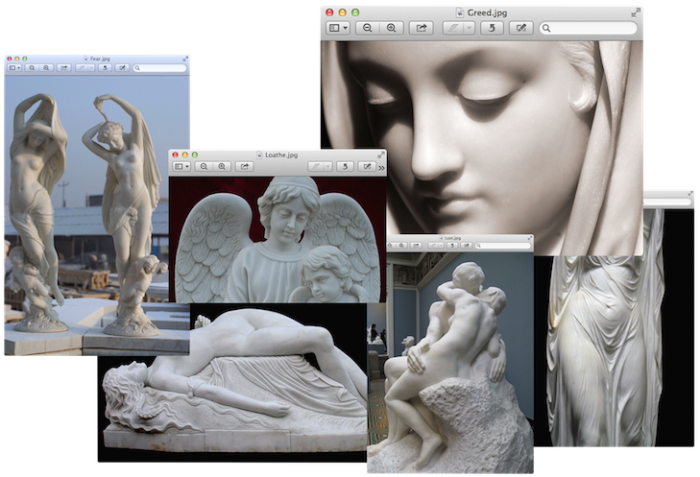Viewport: 700px width, 477px height.
Task: Zoom in on the Greed.jpg image
Action: [391, 28]
